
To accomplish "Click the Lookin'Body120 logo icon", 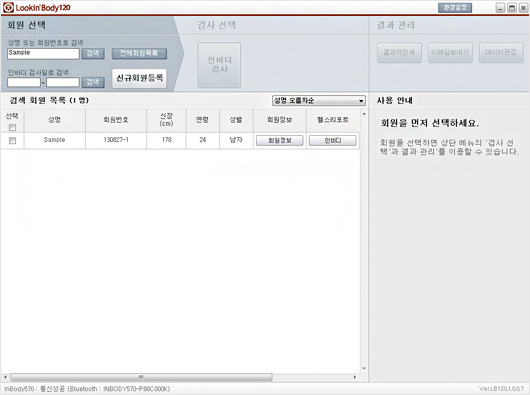I will [x=8, y=7].
